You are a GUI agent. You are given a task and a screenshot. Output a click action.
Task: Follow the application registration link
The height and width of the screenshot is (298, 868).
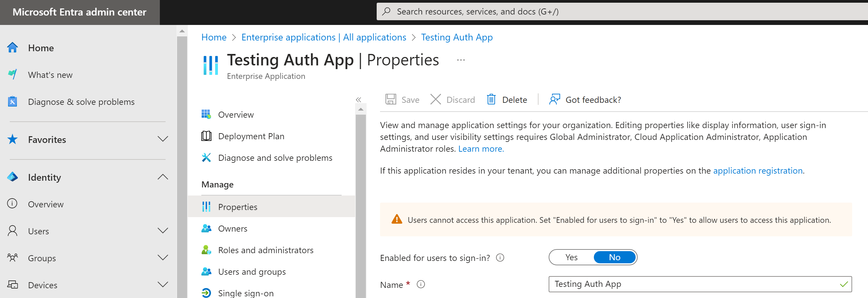tap(758, 171)
